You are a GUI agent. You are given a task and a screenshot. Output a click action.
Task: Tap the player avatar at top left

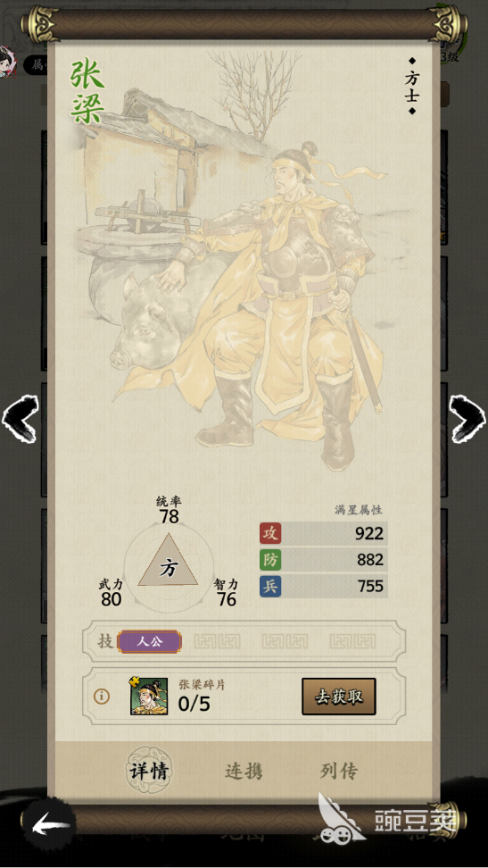[6, 62]
